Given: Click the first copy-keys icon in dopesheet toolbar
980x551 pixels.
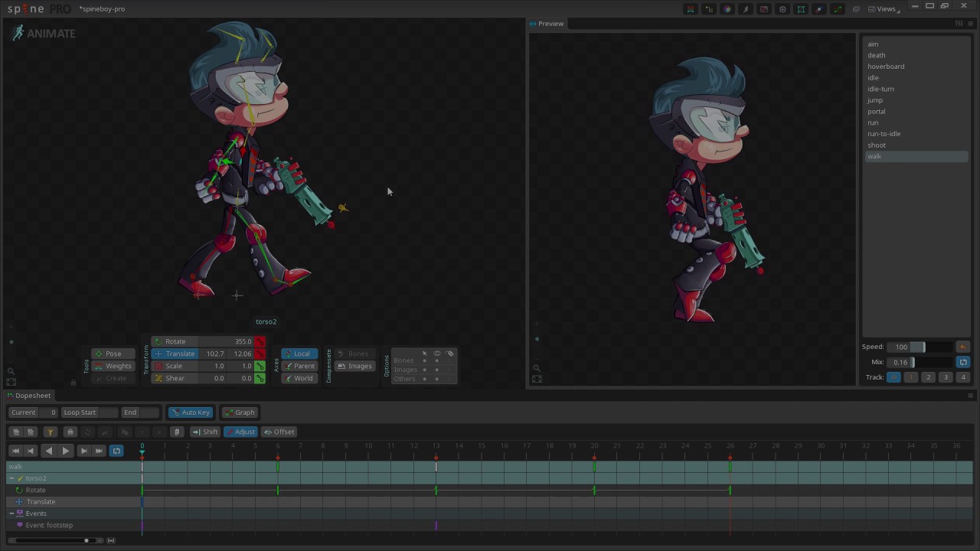Looking at the screenshot, I should point(16,432).
